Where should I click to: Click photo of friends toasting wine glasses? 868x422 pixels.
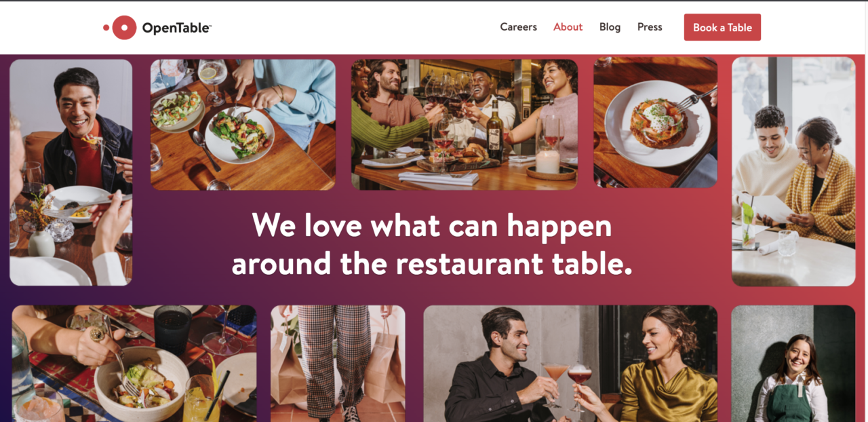coord(465,124)
